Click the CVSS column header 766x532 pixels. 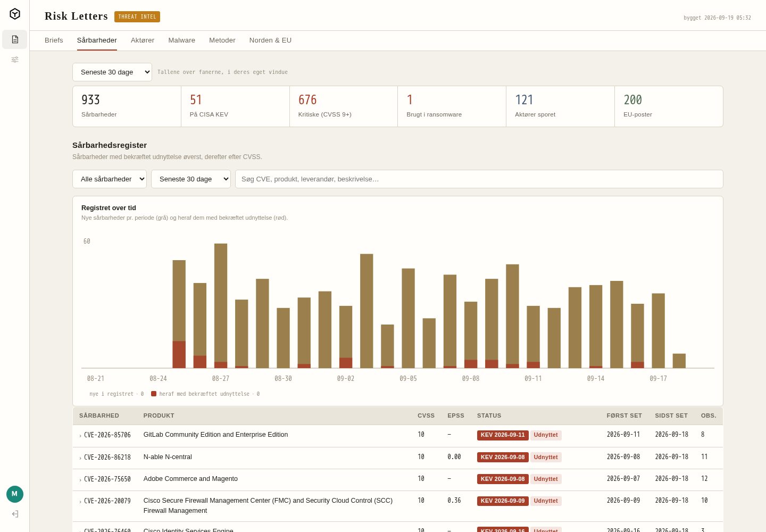[426, 416]
